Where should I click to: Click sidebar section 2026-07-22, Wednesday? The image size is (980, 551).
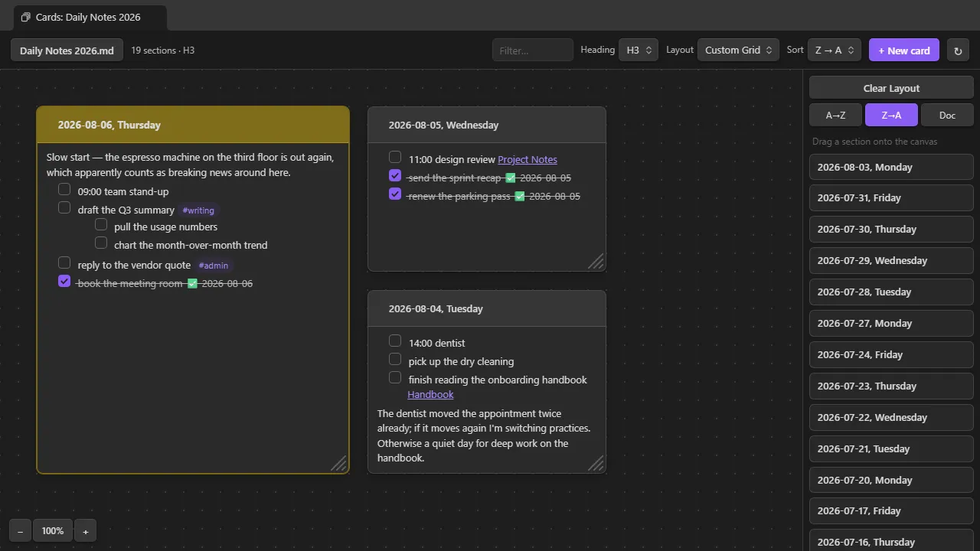tap(891, 418)
